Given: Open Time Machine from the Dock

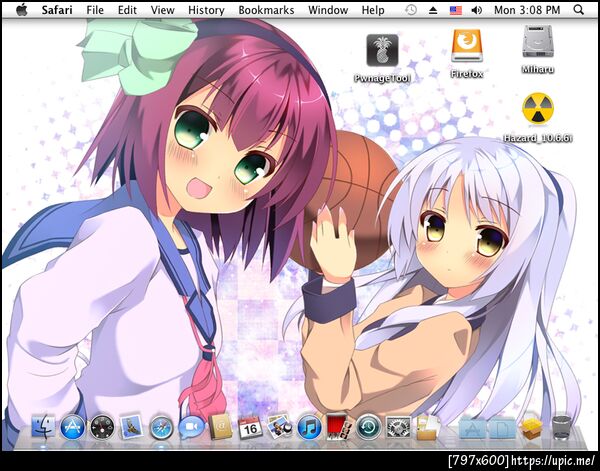Looking at the screenshot, I should click(368, 427).
